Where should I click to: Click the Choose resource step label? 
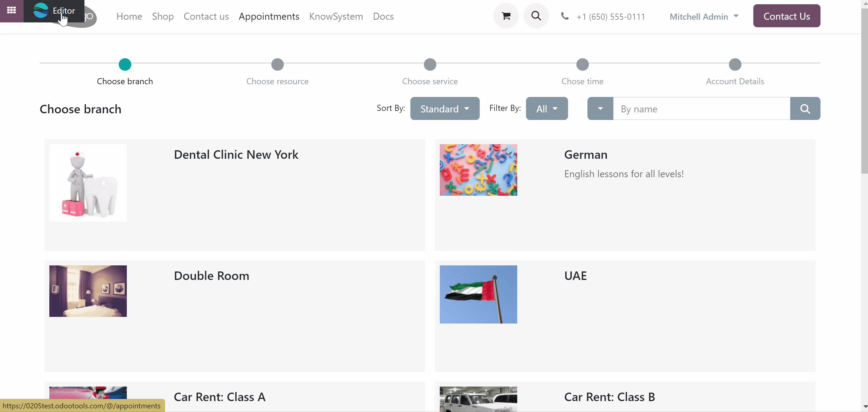tap(277, 81)
